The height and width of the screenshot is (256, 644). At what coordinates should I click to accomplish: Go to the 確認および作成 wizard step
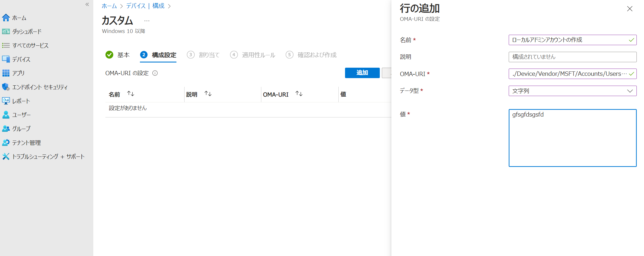click(x=311, y=55)
